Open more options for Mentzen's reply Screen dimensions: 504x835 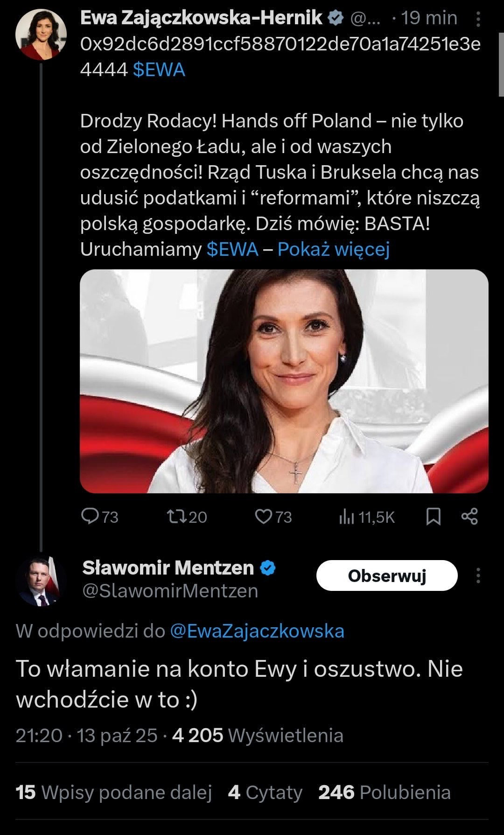pos(478,575)
